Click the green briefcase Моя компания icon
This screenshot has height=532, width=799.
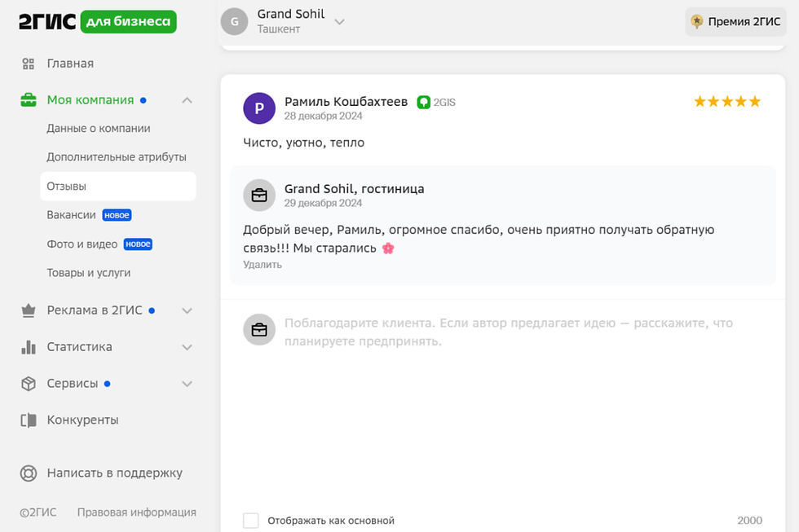(29, 99)
